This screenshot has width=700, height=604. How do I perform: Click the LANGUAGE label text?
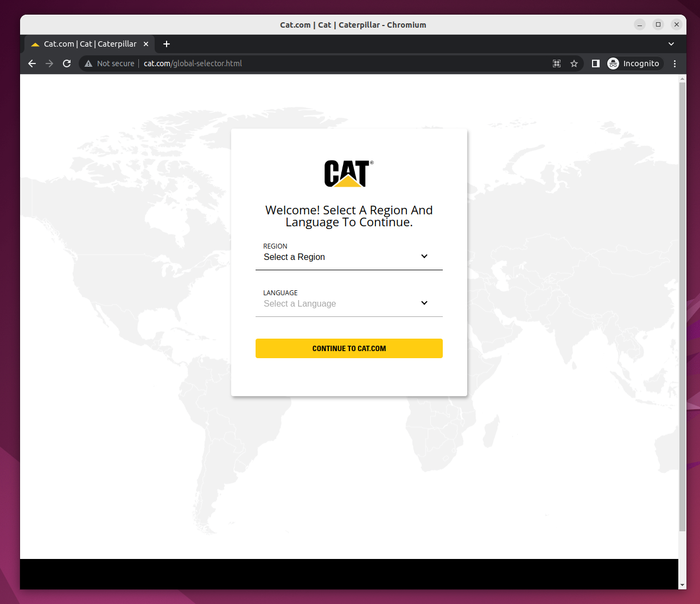click(281, 293)
